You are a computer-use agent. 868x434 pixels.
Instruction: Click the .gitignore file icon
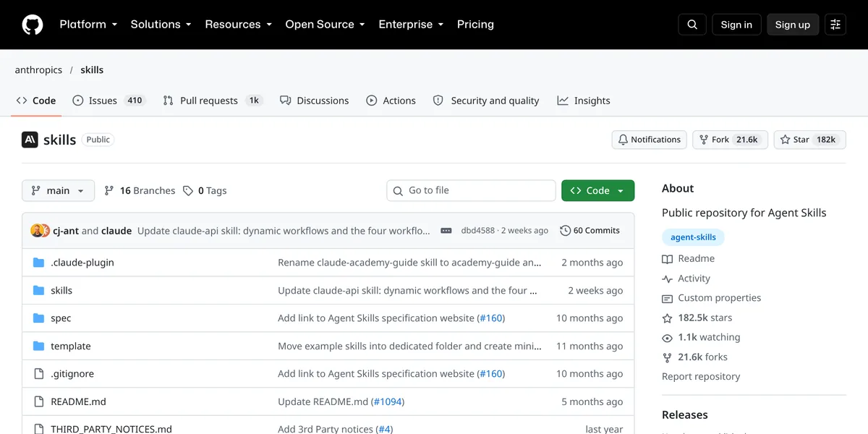click(39, 374)
